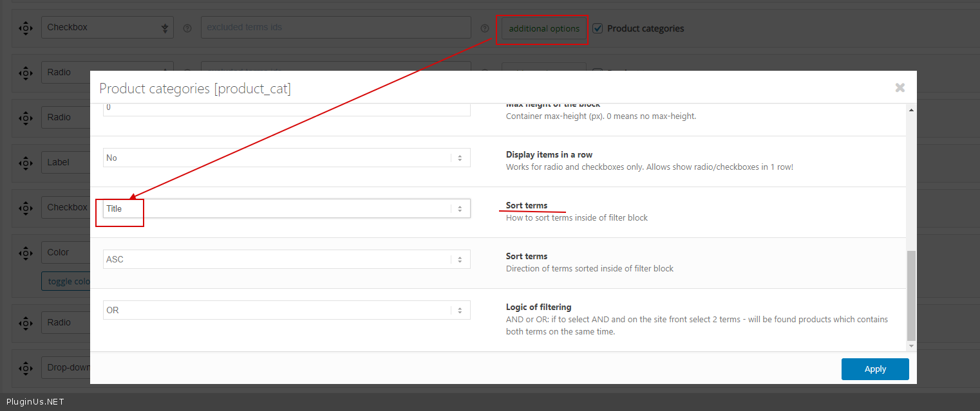Click the drag handle of the Color row
980x411 pixels.
pos(25,253)
